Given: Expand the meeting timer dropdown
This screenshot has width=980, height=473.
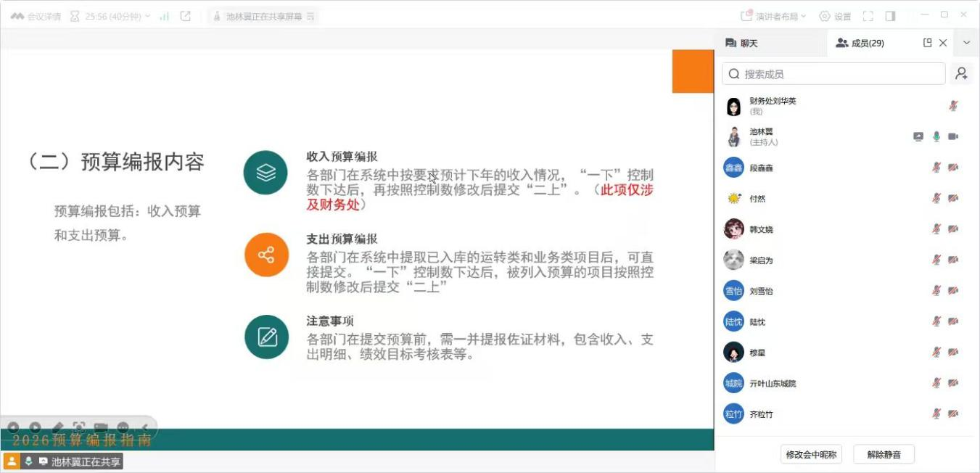Looking at the screenshot, I should tap(148, 16).
